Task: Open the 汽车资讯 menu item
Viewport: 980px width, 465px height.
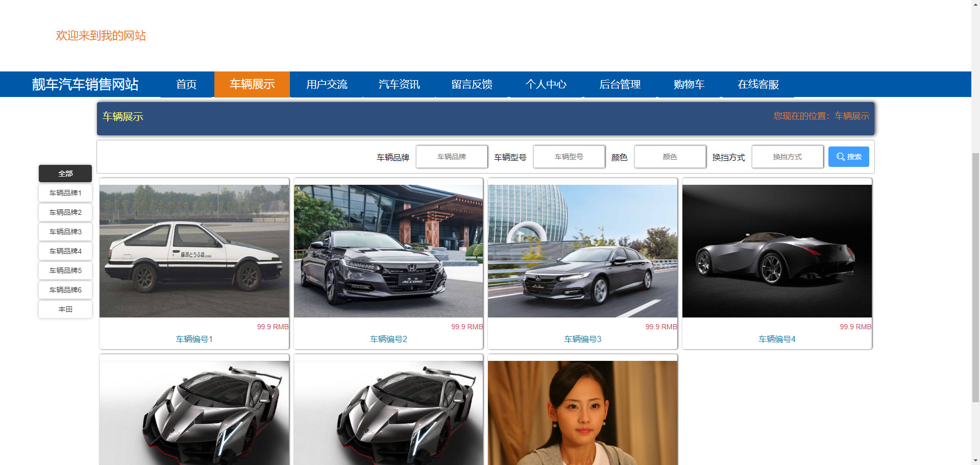Action: pyautogui.click(x=399, y=84)
